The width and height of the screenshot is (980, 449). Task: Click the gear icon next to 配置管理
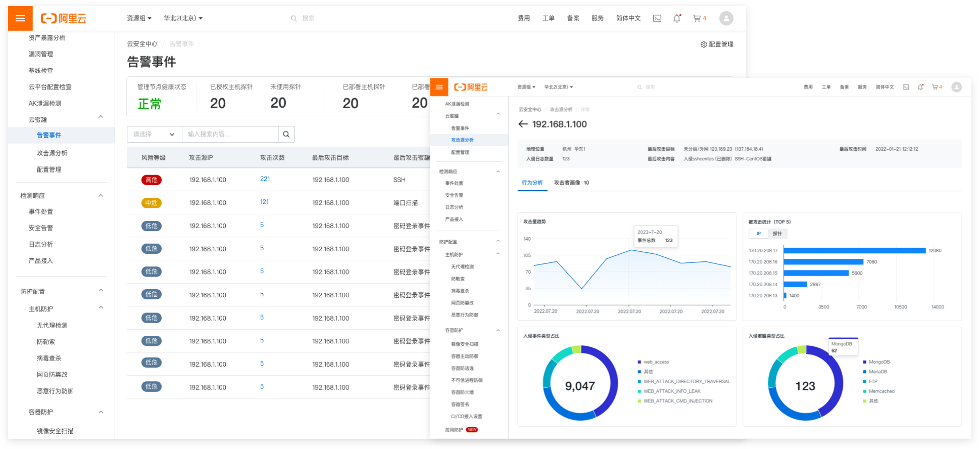[704, 44]
